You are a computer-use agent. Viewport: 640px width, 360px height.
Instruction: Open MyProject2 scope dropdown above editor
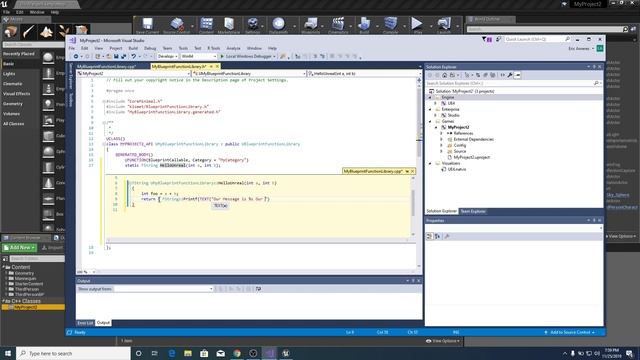point(134,73)
